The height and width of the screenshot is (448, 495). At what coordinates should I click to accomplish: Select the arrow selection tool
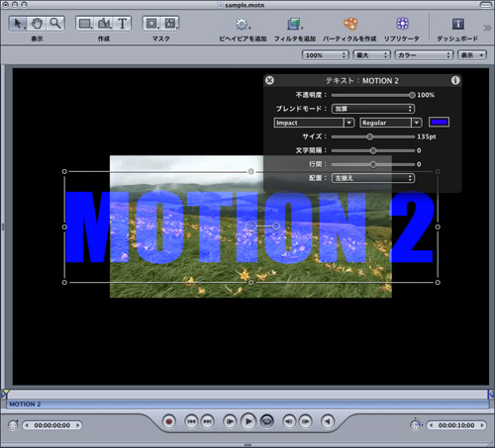click(x=18, y=24)
